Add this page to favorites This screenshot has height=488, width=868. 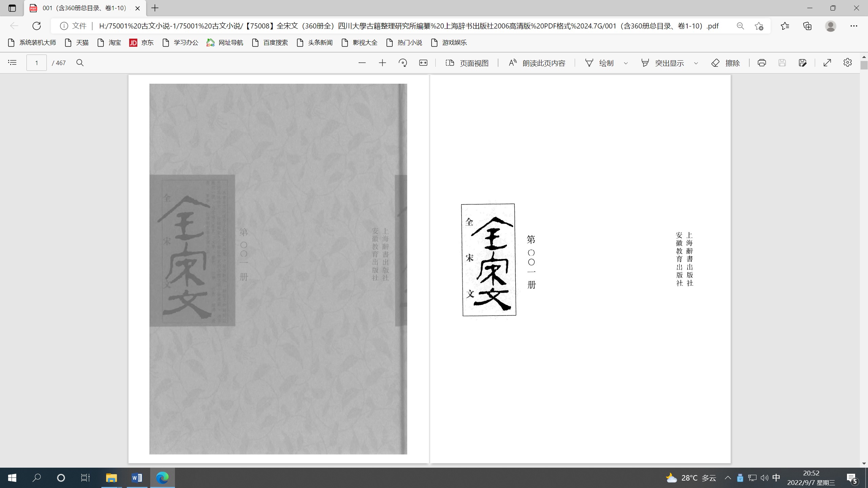pos(759,26)
